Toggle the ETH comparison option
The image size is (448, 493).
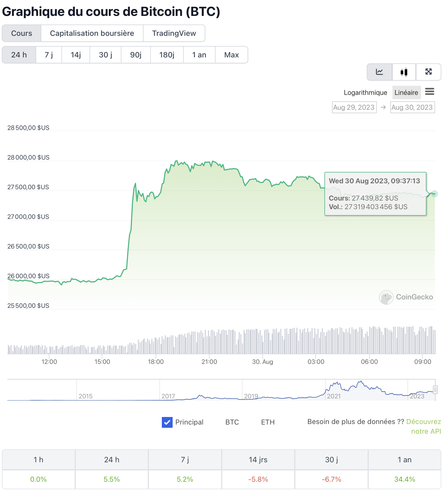tap(268, 422)
